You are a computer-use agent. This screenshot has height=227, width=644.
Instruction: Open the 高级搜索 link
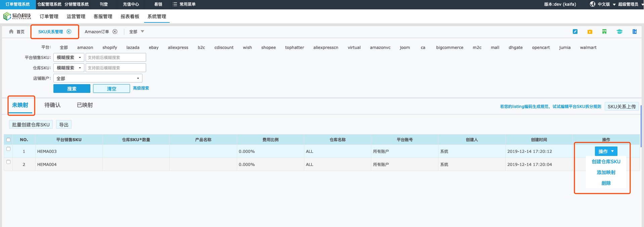pyautogui.click(x=141, y=88)
